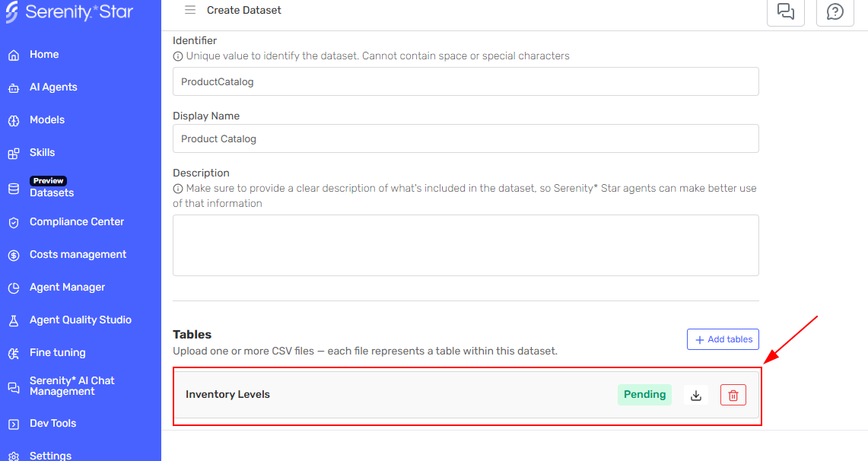Click the empty Description text area
868x461 pixels.
click(x=466, y=245)
